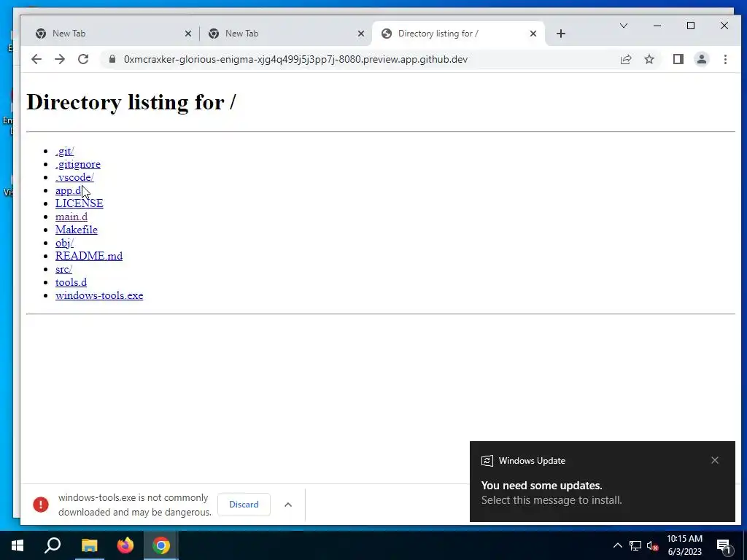The image size is (747, 560).
Task: Open the LICENSE file link
Action: (x=79, y=203)
